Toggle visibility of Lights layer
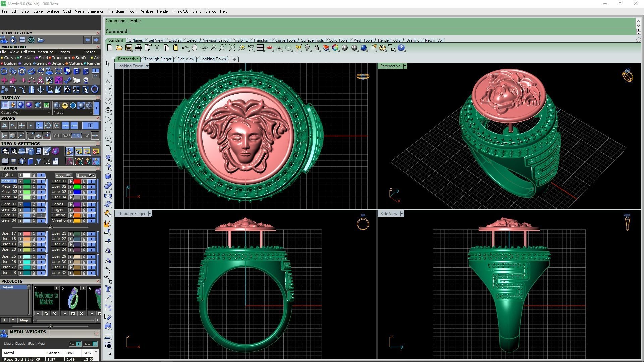644x362 pixels. [x=41, y=175]
